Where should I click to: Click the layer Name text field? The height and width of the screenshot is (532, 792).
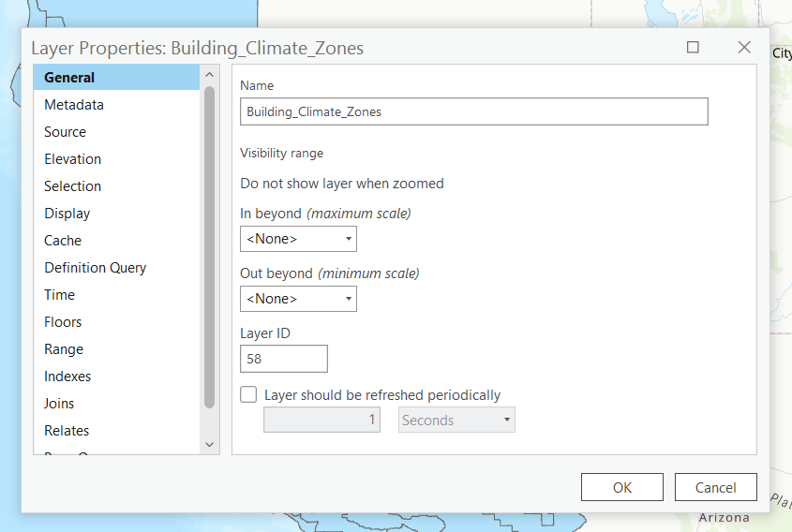click(473, 111)
